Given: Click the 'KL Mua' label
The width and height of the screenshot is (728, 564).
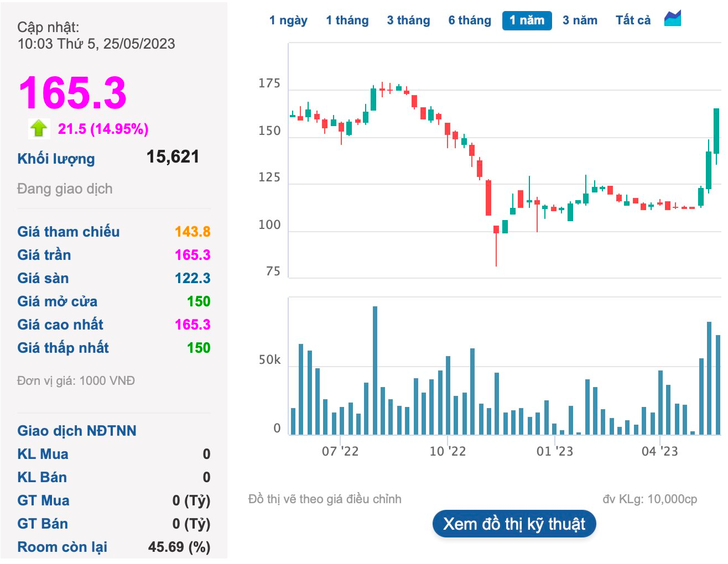Looking at the screenshot, I should (43, 454).
